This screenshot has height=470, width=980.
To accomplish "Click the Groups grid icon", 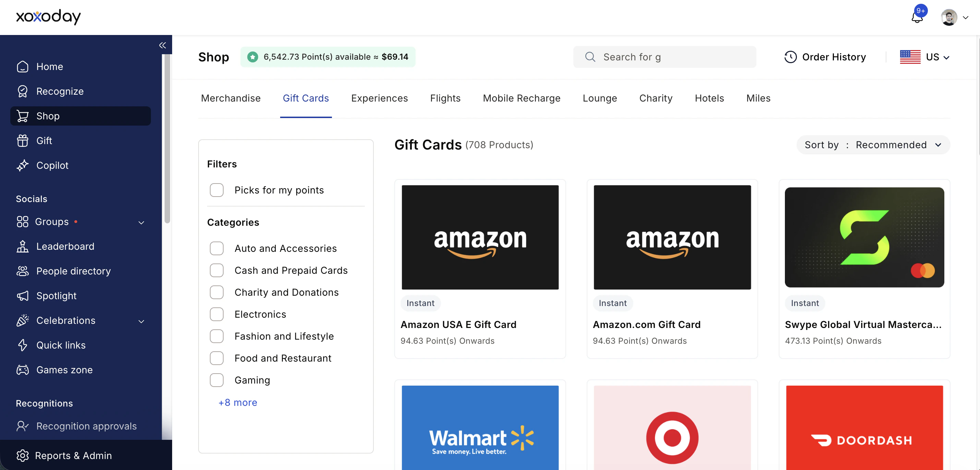I will click(22, 222).
